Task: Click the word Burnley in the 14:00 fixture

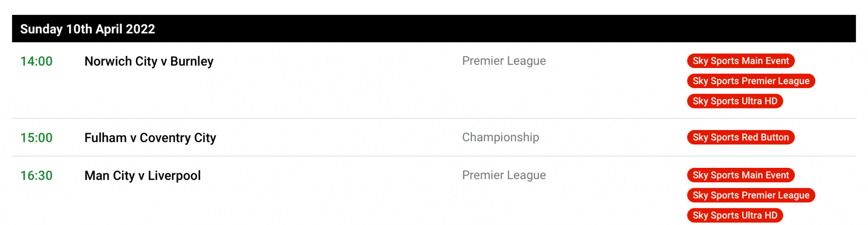Action: coord(192,61)
